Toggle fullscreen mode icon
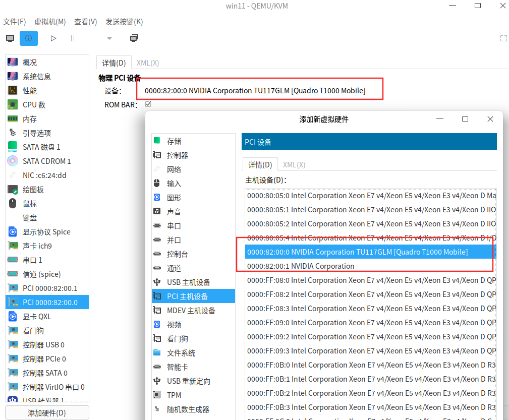 [x=503, y=38]
